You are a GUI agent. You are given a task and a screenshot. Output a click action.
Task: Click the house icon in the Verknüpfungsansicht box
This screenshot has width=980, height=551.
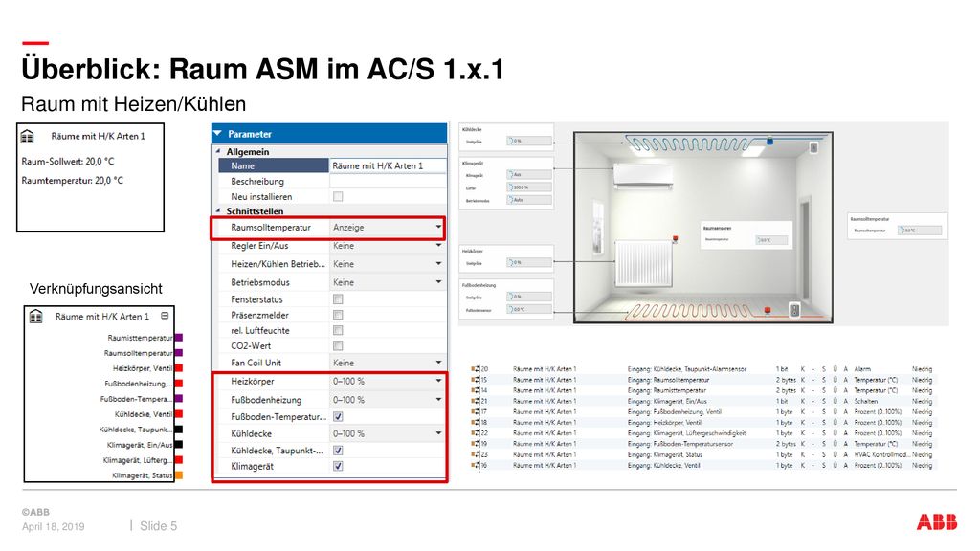point(36,317)
